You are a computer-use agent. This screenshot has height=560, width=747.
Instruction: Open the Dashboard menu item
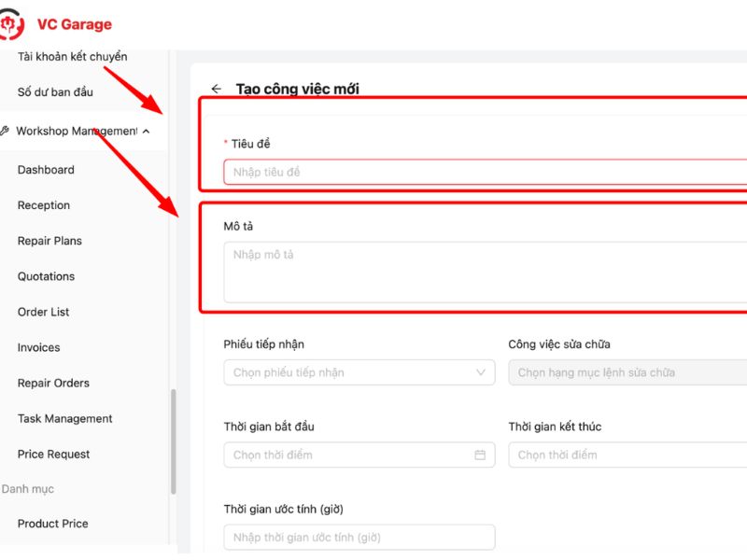coord(46,170)
